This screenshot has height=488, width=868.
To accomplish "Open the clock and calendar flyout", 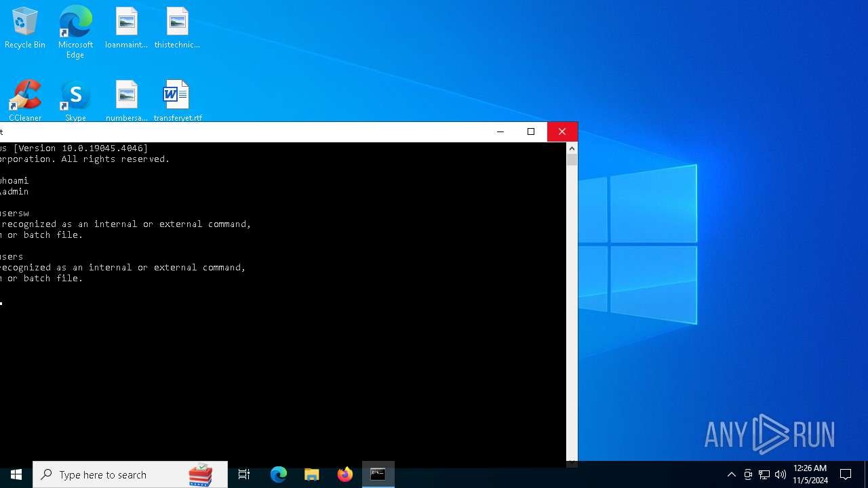I will click(x=810, y=474).
